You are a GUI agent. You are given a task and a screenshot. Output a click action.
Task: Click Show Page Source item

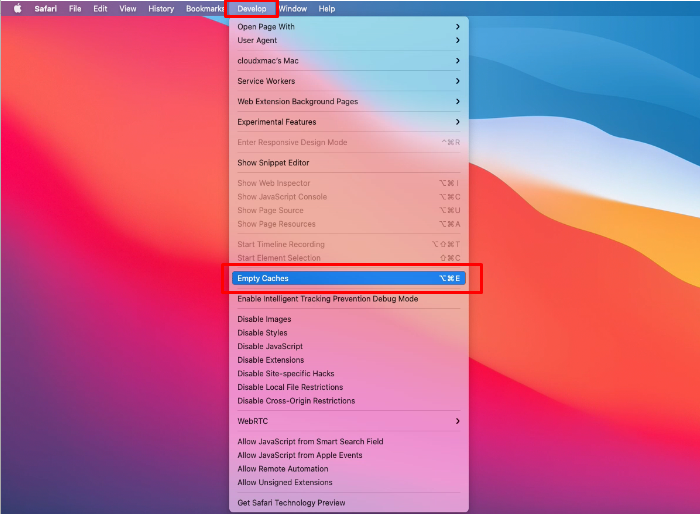coord(349,210)
